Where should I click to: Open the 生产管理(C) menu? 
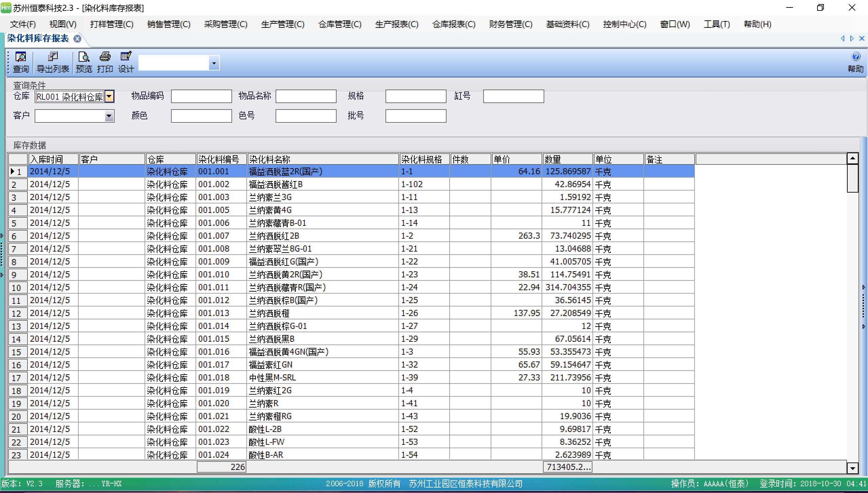click(283, 24)
